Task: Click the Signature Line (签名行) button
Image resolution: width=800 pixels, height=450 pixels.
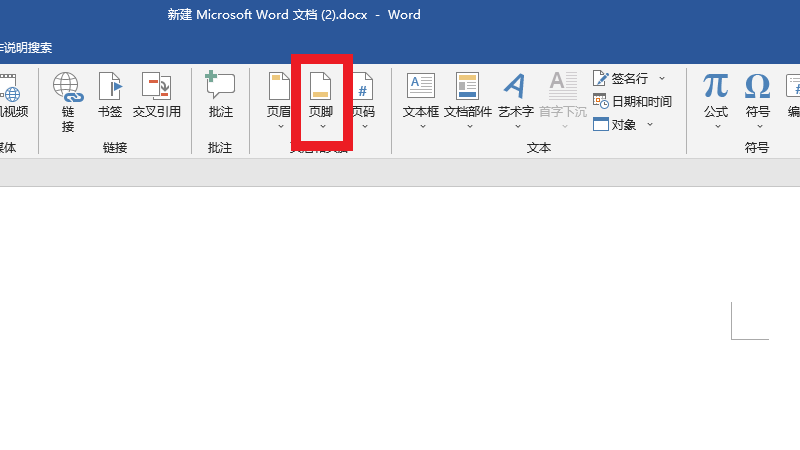Action: 622,78
